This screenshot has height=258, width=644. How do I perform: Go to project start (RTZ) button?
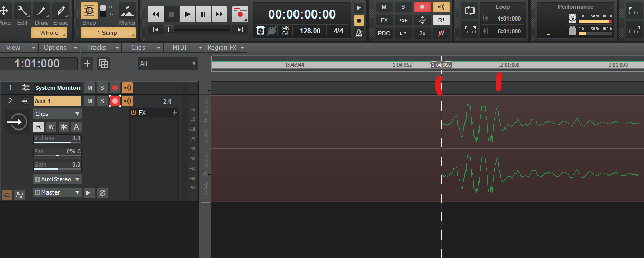(156, 30)
